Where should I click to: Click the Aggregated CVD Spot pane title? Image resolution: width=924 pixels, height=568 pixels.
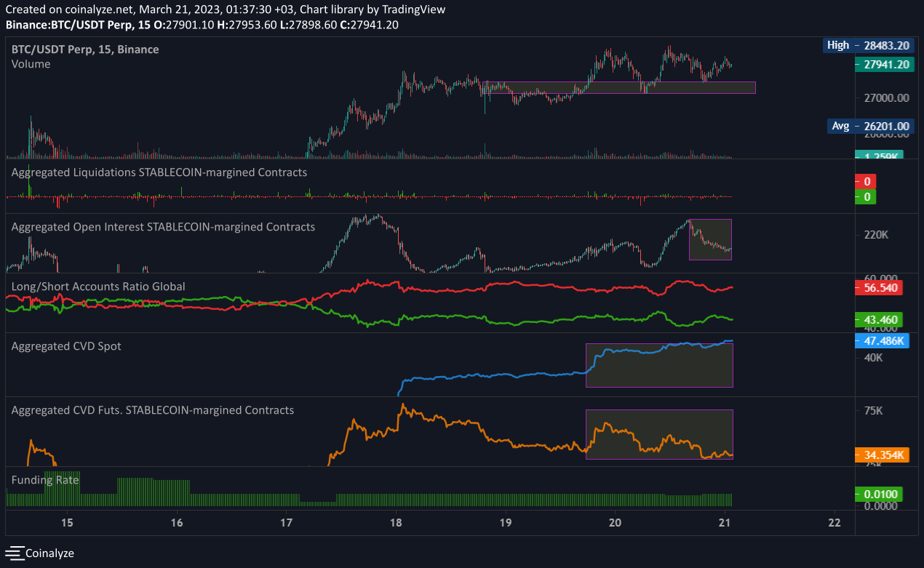66,346
